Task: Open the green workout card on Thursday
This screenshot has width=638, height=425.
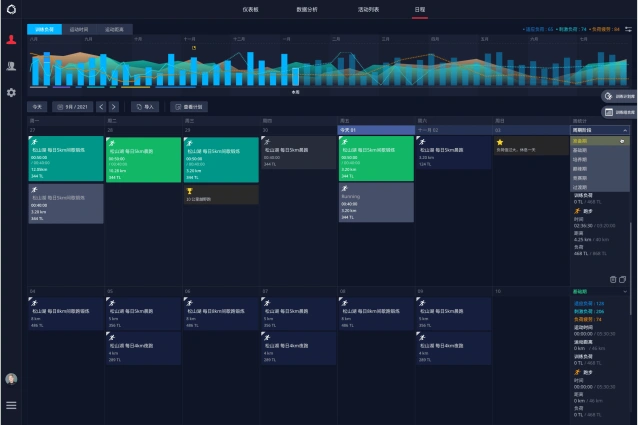Action: (x=375, y=159)
